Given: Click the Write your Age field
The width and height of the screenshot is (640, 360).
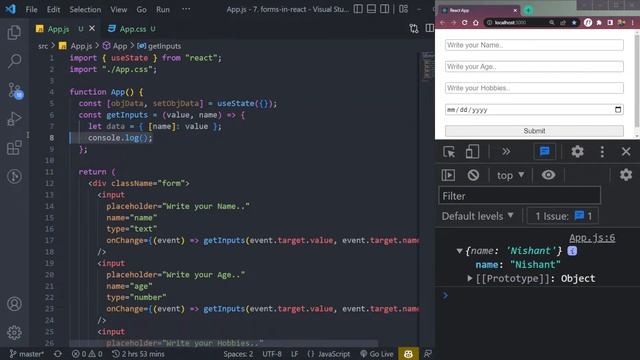Looking at the screenshot, I should 534,67.
